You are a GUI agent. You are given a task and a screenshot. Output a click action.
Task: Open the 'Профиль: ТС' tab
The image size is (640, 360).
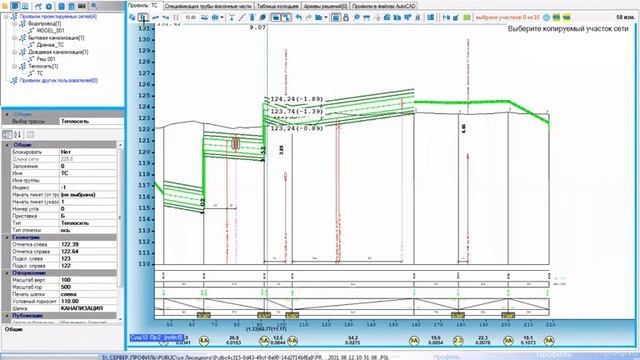click(x=144, y=6)
